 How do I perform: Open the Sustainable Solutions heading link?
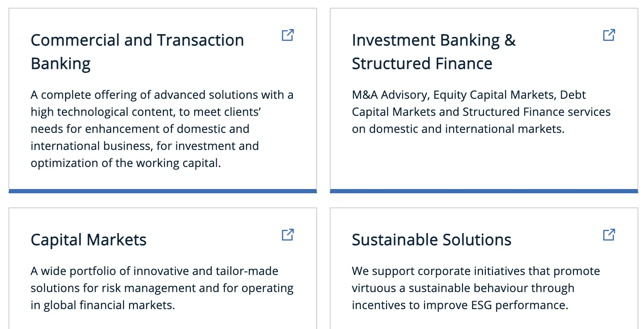click(431, 240)
